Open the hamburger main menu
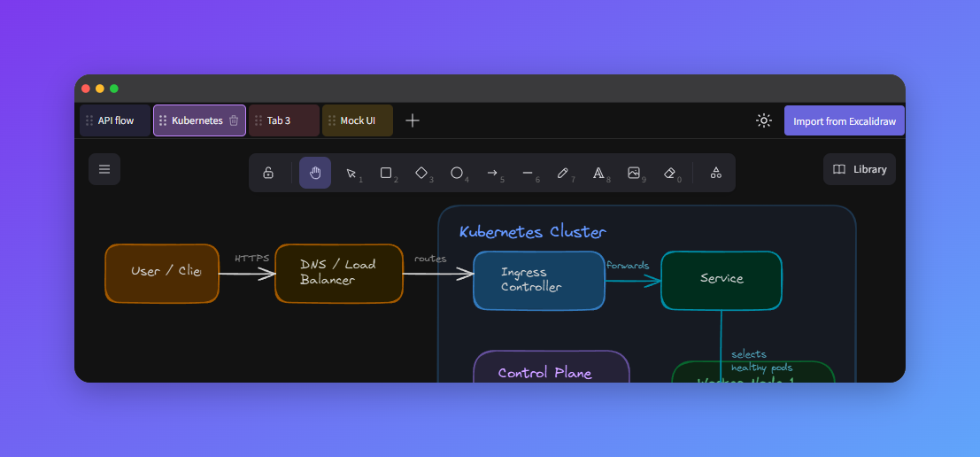The image size is (980, 457). [104, 169]
